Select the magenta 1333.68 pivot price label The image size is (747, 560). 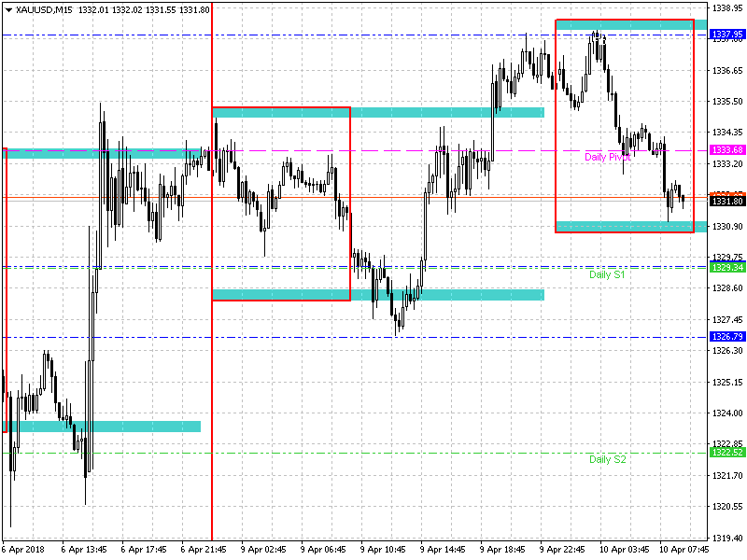click(726, 150)
